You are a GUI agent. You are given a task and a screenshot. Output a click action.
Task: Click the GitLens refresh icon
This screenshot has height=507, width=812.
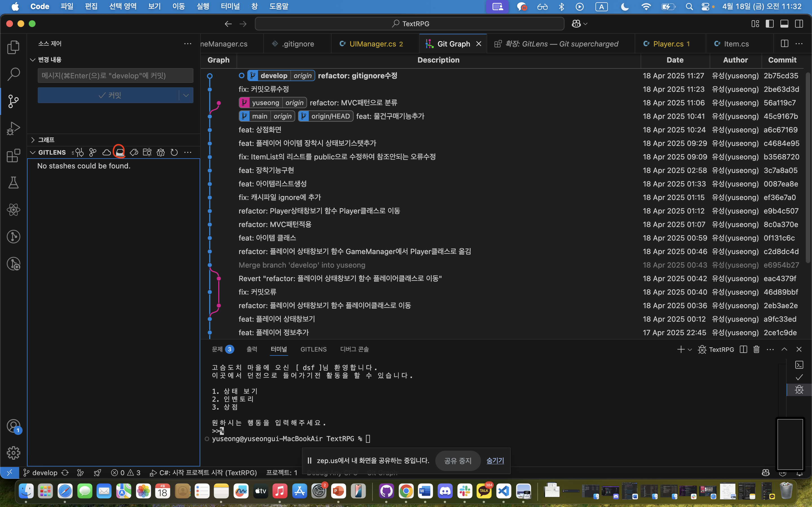174,153
